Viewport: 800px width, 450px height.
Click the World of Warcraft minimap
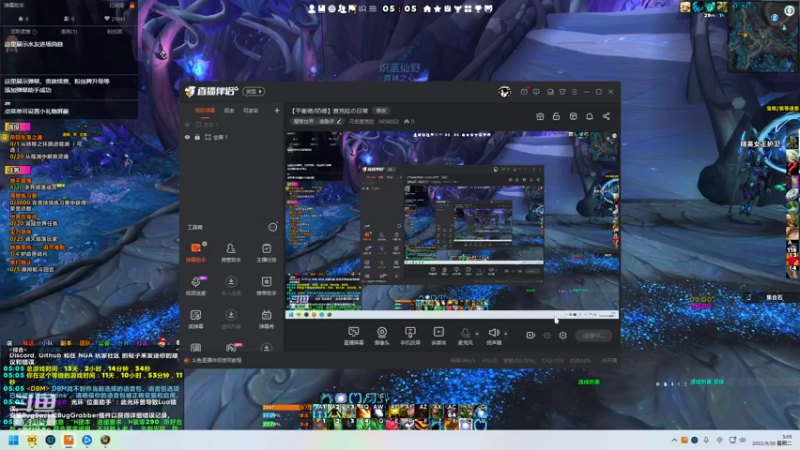[764, 36]
